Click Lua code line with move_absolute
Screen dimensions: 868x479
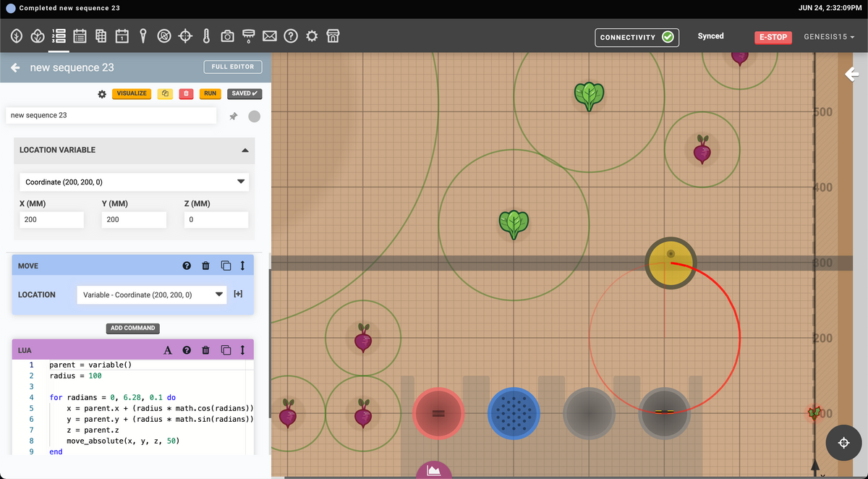[x=122, y=441]
